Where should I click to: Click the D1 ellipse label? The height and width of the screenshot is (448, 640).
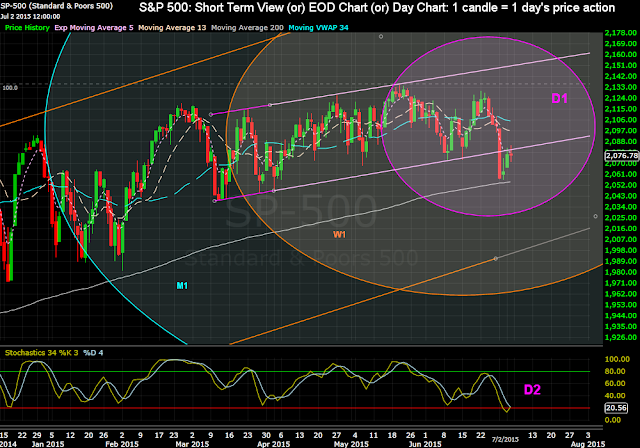click(x=559, y=98)
